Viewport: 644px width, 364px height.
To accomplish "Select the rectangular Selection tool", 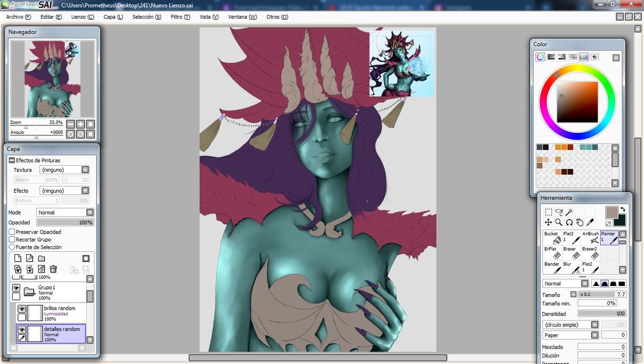I will [548, 212].
